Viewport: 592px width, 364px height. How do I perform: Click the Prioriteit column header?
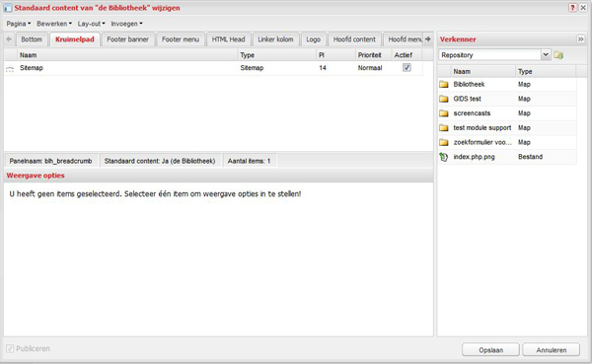tap(373, 55)
